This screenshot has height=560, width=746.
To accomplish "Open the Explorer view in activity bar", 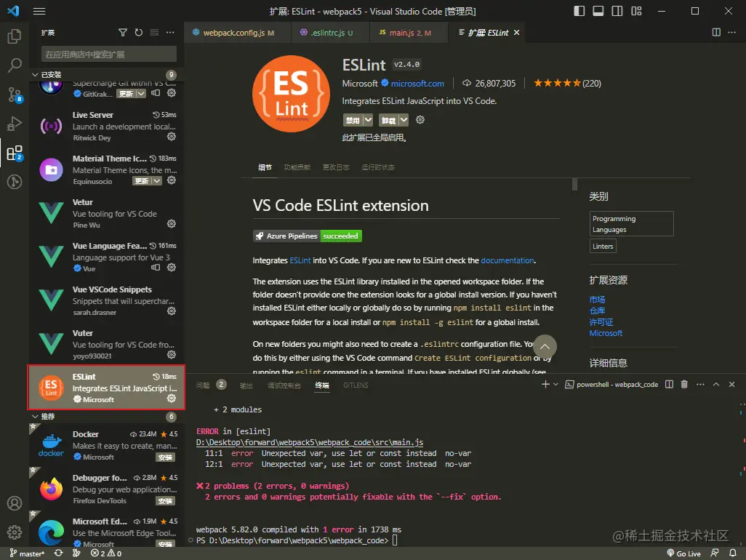I will pos(15,36).
